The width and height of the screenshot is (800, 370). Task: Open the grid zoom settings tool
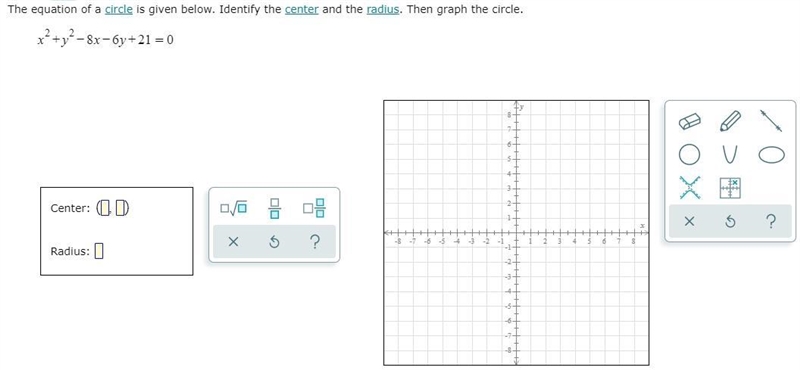pos(730,188)
